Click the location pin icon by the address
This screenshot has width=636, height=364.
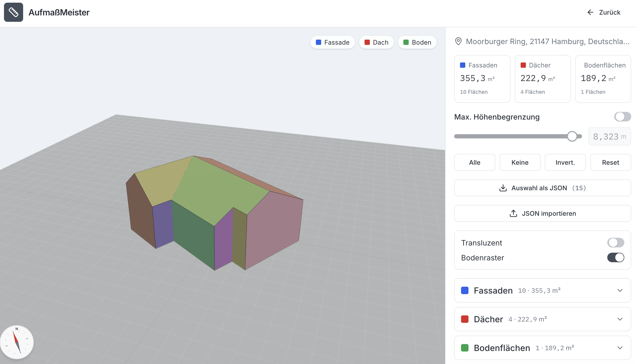point(458,41)
